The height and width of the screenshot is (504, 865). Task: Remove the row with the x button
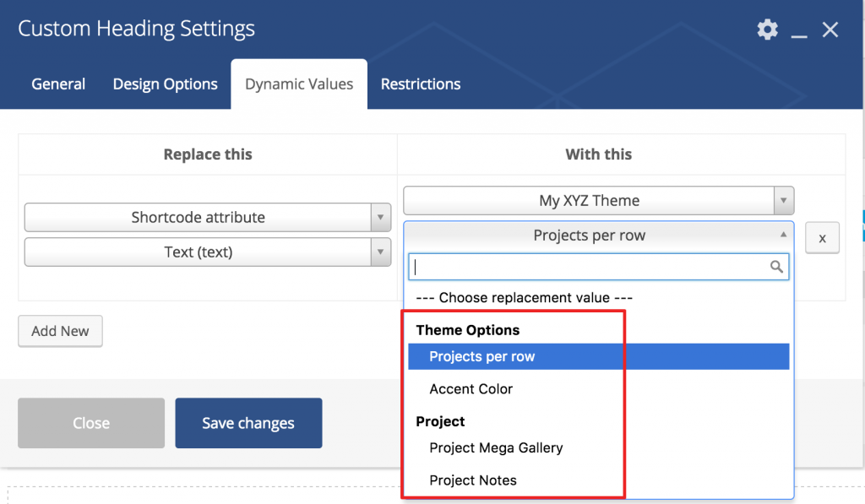(x=822, y=238)
